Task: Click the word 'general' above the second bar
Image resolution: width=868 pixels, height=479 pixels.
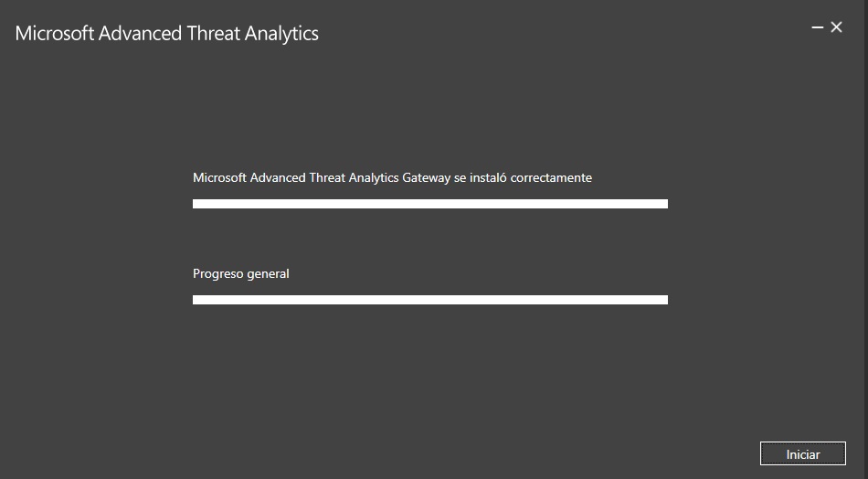Action: 266,274
